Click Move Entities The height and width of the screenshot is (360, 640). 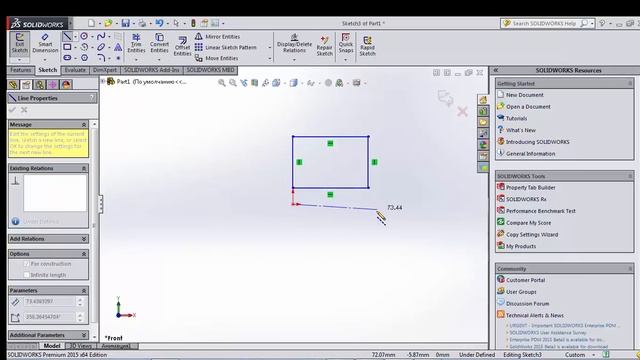[216, 58]
